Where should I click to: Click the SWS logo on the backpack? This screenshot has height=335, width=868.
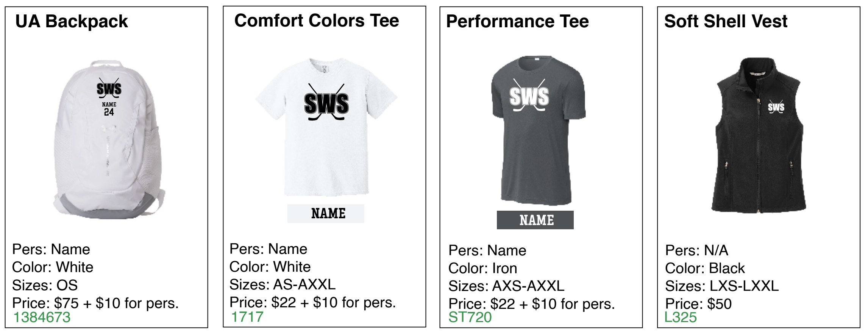pos(109,89)
